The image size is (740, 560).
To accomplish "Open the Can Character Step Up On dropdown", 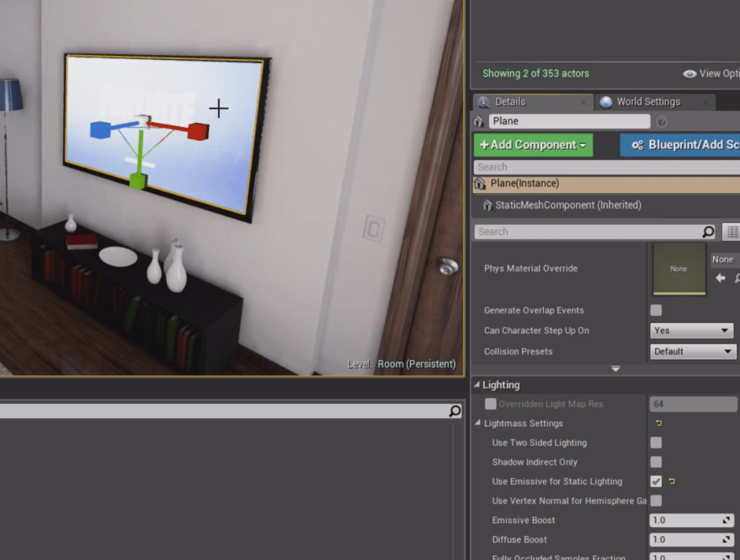I will 692,331.
